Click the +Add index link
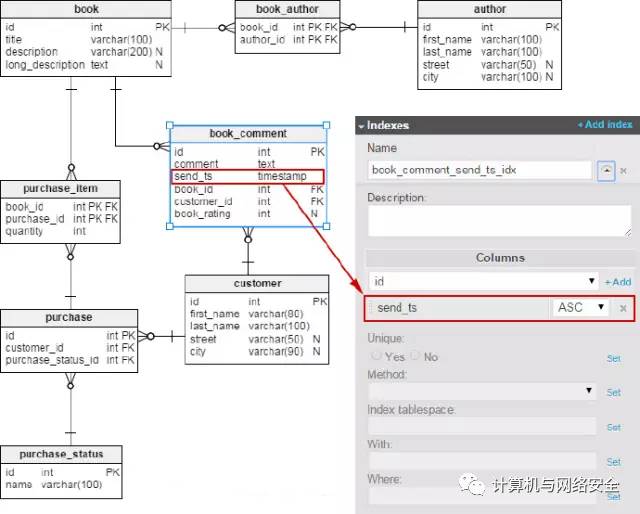640x514 pixels. click(x=604, y=125)
